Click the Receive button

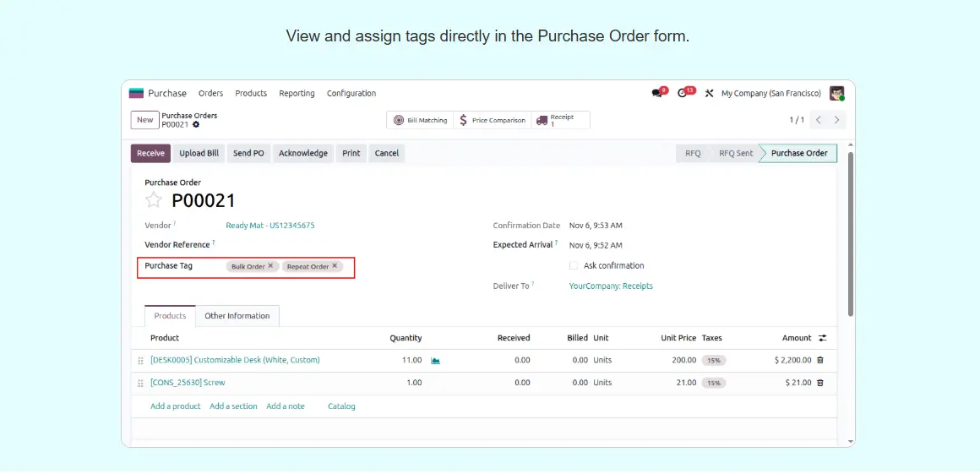tap(150, 153)
